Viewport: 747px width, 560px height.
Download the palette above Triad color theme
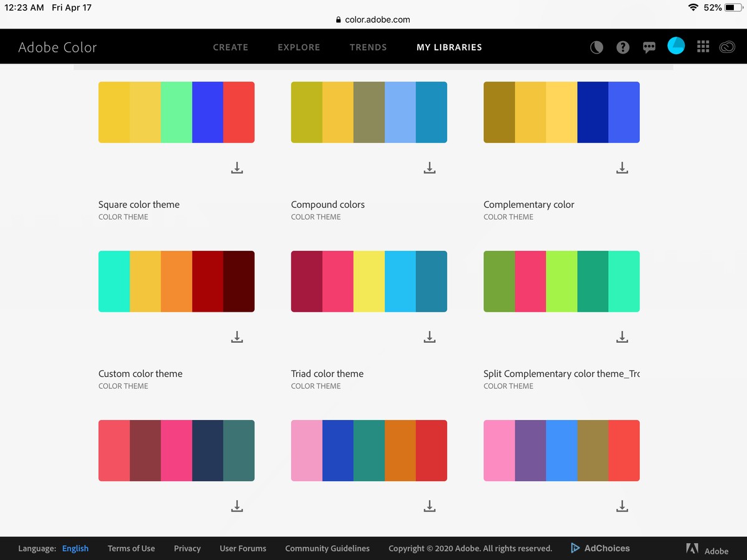[429, 337]
